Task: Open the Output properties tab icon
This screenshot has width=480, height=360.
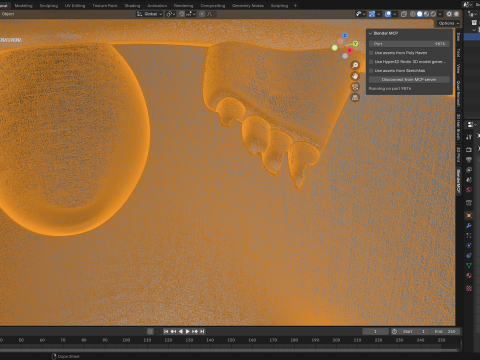Action: [x=469, y=160]
